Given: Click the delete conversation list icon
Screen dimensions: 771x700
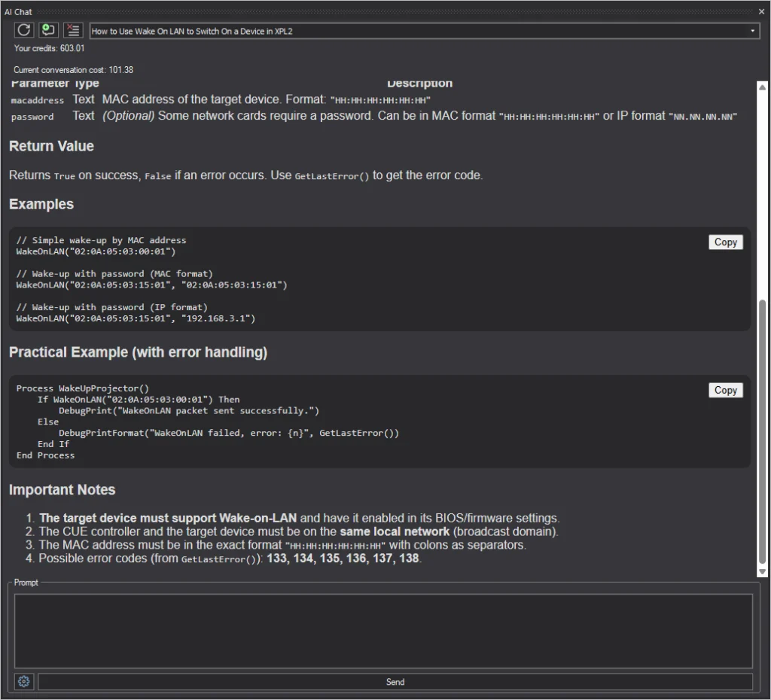Looking at the screenshot, I should pos(73,30).
